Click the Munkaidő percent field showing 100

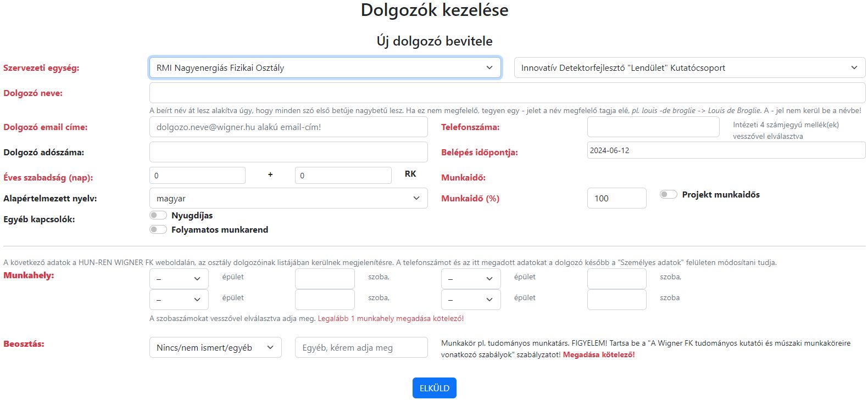pos(616,198)
